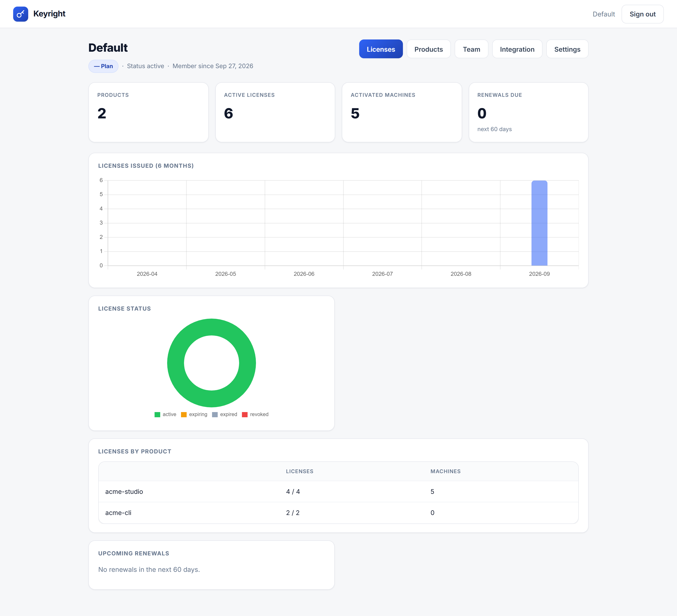This screenshot has width=677, height=616.
Task: Switch to the Products tab
Action: coord(429,49)
